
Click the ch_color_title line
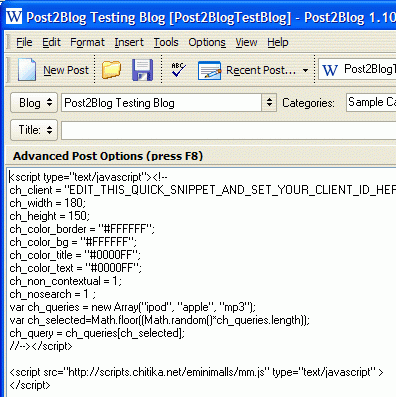pyautogui.click(x=75, y=255)
